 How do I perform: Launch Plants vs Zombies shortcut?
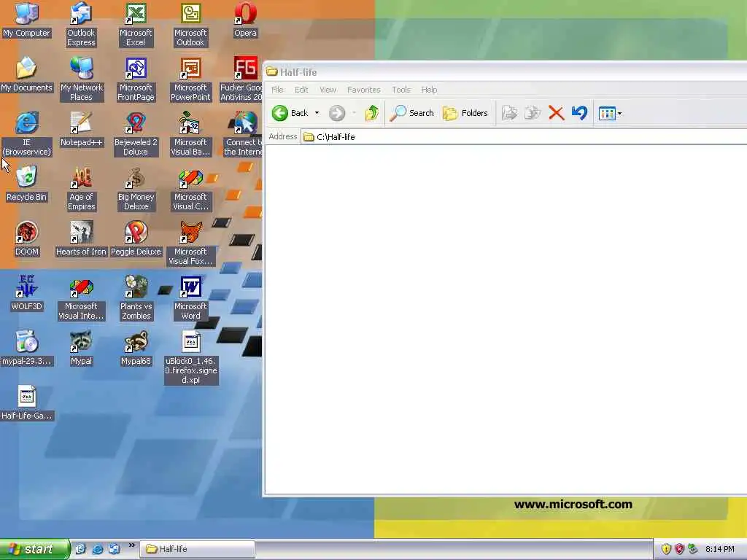136,298
